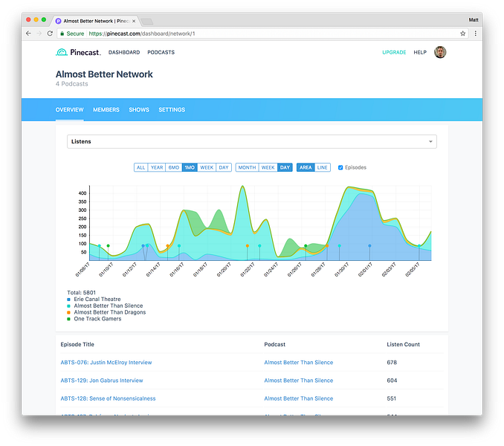Screen dimensions: 504x446
Task: Reload the page with the refresh icon
Action: coord(50,33)
